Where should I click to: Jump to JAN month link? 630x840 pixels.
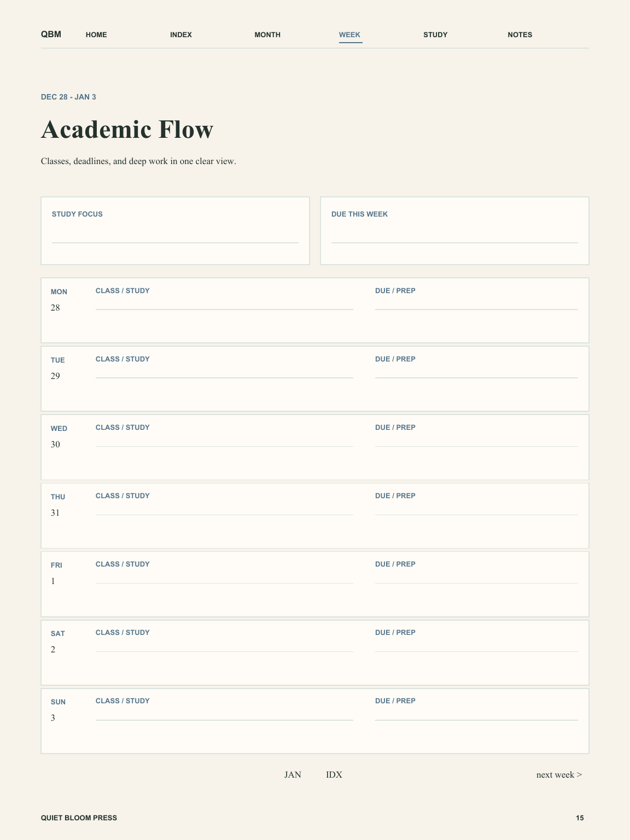pos(293,774)
